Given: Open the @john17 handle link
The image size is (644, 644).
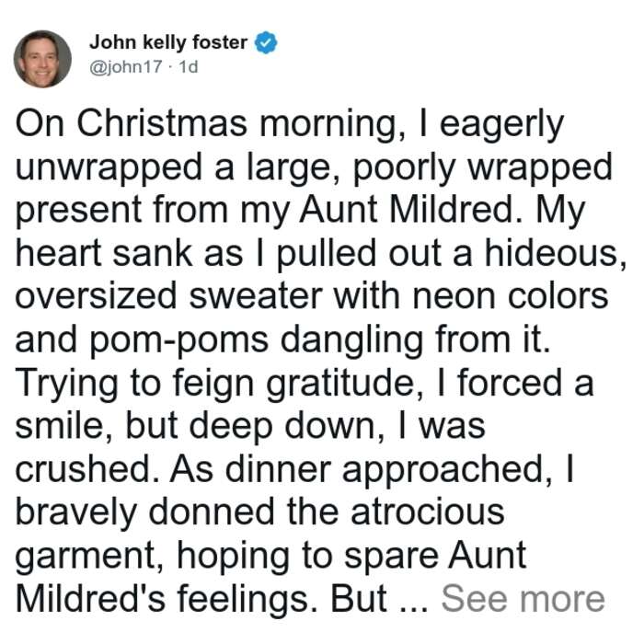Looking at the screenshot, I should point(126,67).
